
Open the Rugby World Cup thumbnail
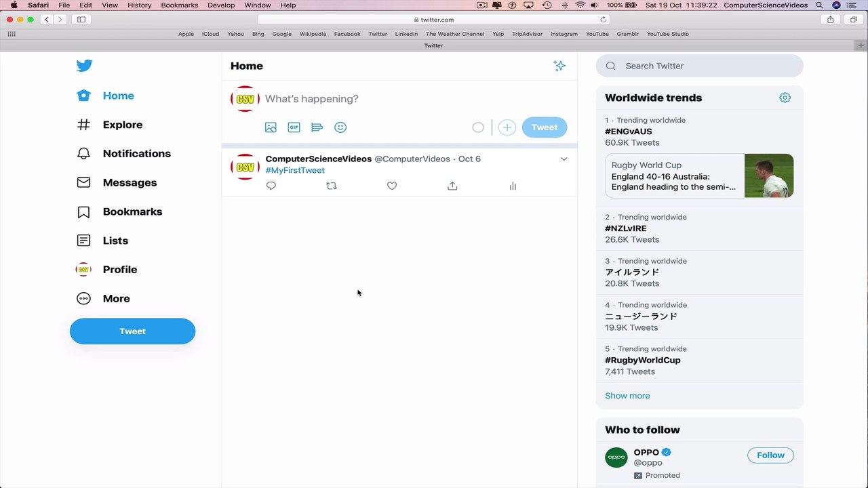tap(769, 176)
